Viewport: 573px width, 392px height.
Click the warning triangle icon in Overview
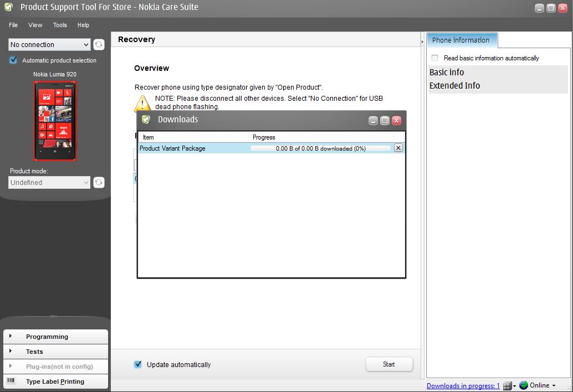point(142,103)
